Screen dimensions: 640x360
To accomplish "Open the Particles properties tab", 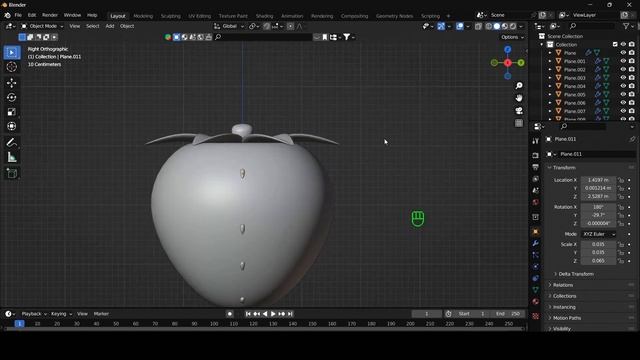I will (536, 255).
